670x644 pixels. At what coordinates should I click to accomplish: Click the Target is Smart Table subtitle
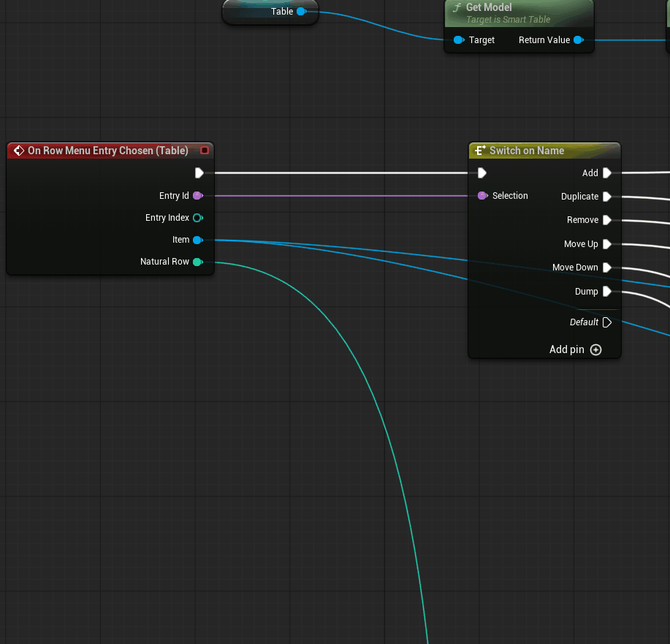point(508,20)
